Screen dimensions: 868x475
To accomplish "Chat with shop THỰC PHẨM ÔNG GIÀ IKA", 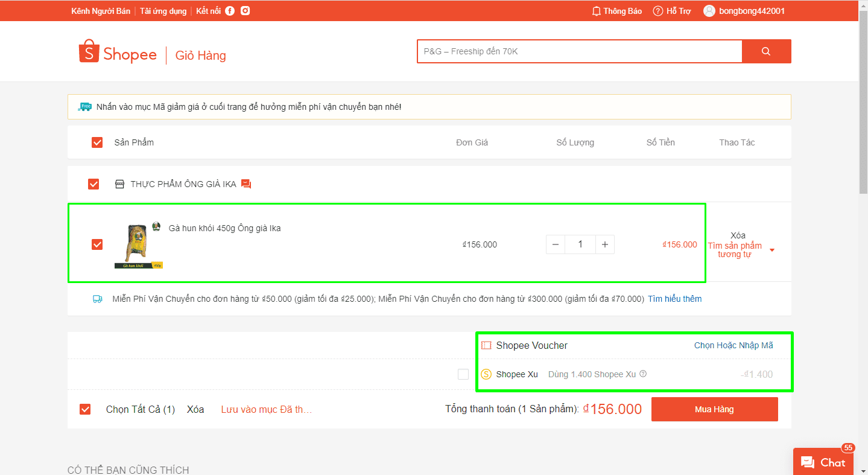I will [x=246, y=184].
